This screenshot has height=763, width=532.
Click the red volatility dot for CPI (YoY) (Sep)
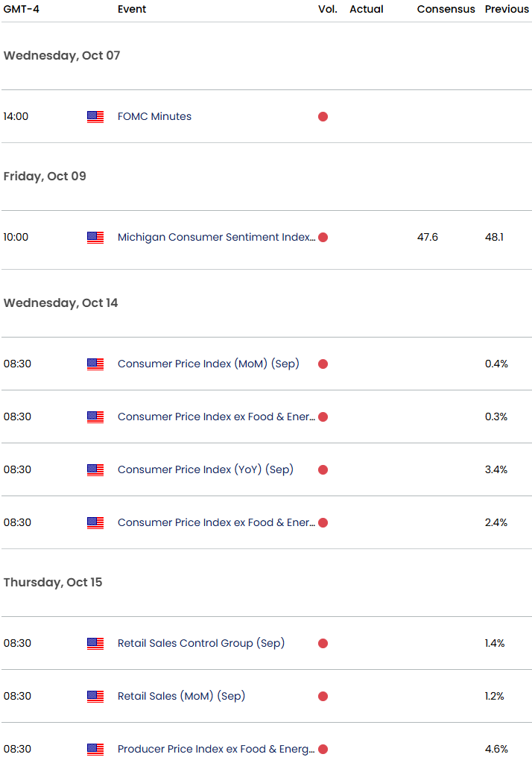[323, 469]
